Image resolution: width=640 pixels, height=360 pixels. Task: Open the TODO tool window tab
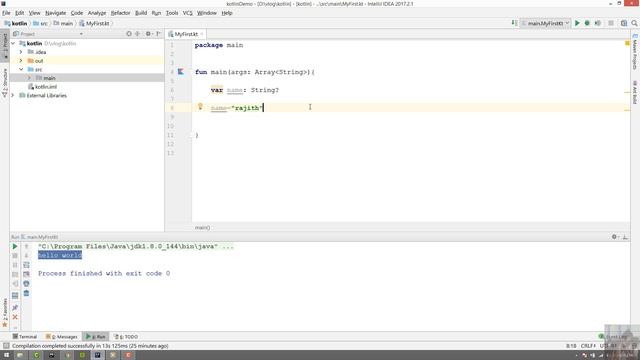pos(126,337)
